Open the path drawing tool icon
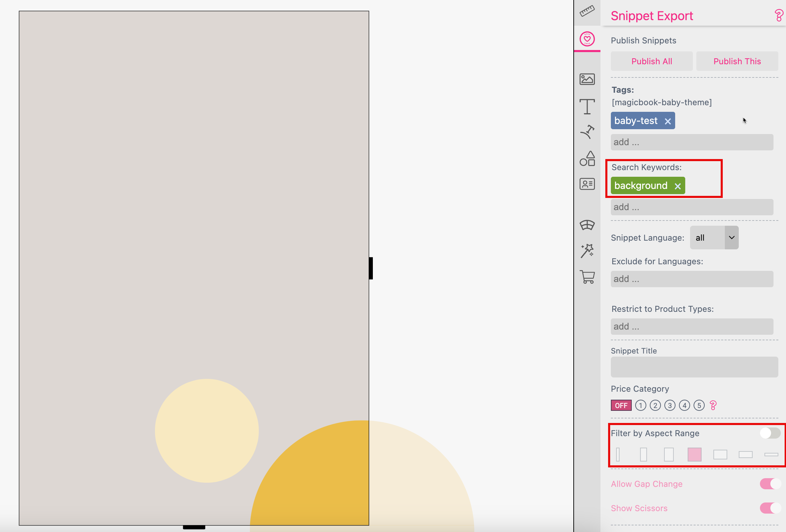 587,132
